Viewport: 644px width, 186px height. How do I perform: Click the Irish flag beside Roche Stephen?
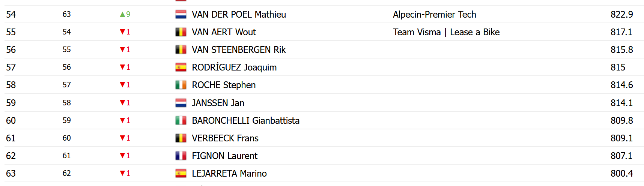(x=181, y=85)
